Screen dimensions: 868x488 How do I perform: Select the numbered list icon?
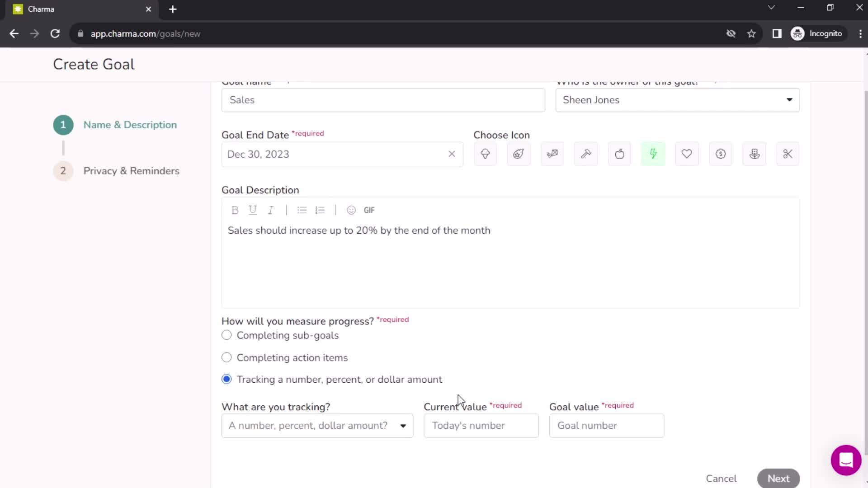(320, 210)
